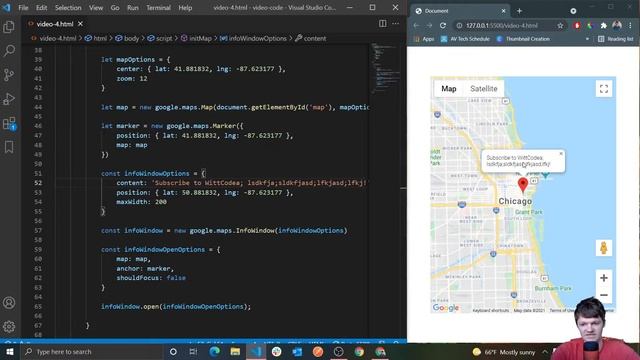Expand the body breadcrumb
The image size is (640, 360).
point(127,38)
